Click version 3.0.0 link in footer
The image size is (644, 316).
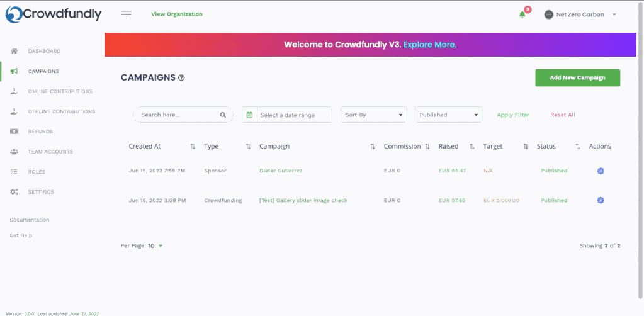(29, 313)
